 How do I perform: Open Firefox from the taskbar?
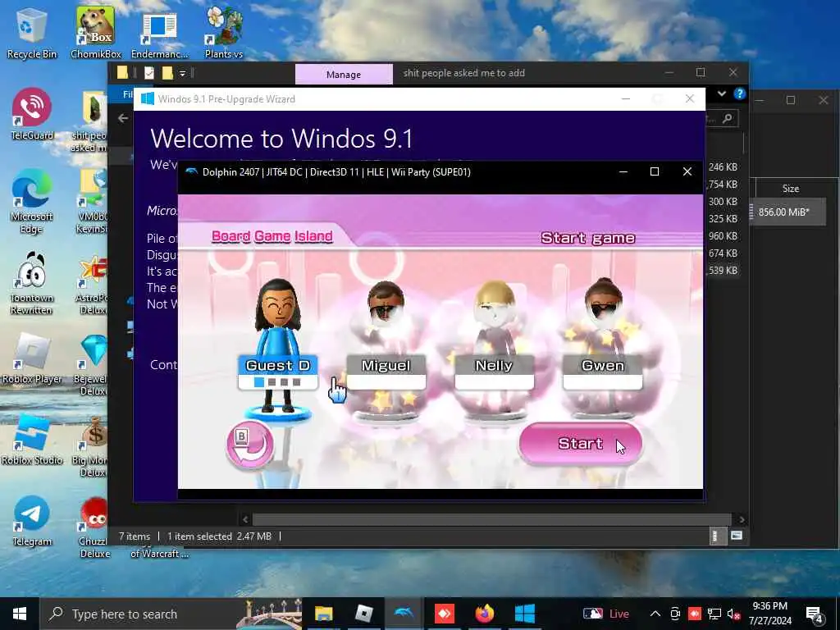(484, 614)
